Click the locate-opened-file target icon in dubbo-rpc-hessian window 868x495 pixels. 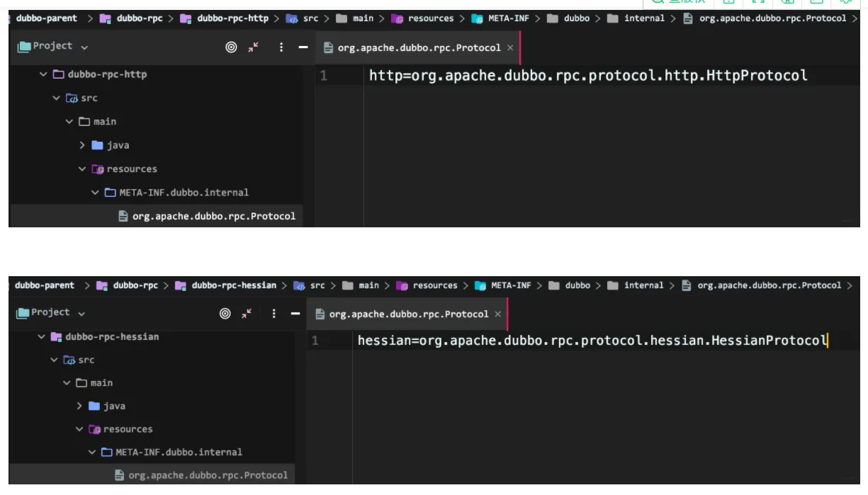click(x=225, y=313)
